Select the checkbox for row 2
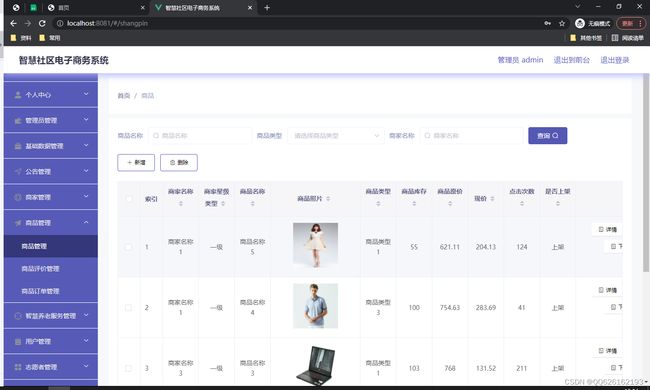 tap(129, 308)
